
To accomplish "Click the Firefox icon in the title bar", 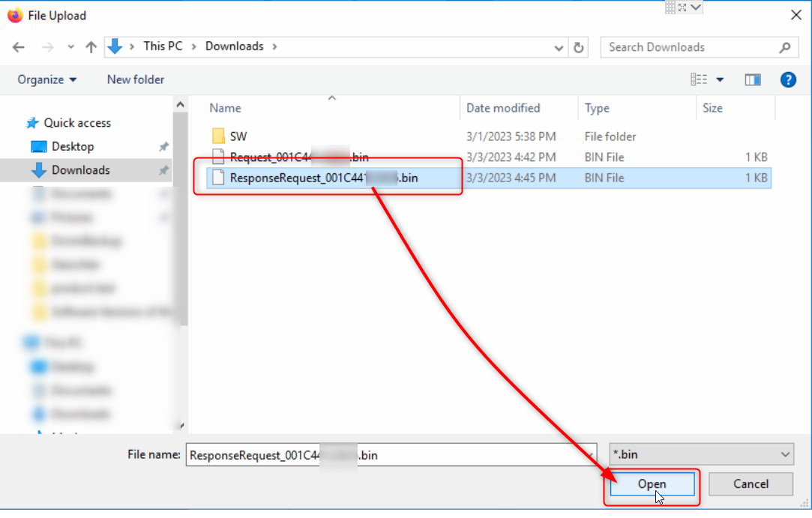I will tap(15, 16).
